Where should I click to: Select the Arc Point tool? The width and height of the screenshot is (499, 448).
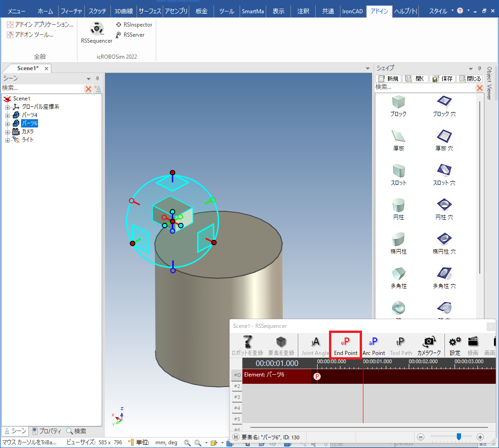(x=373, y=345)
